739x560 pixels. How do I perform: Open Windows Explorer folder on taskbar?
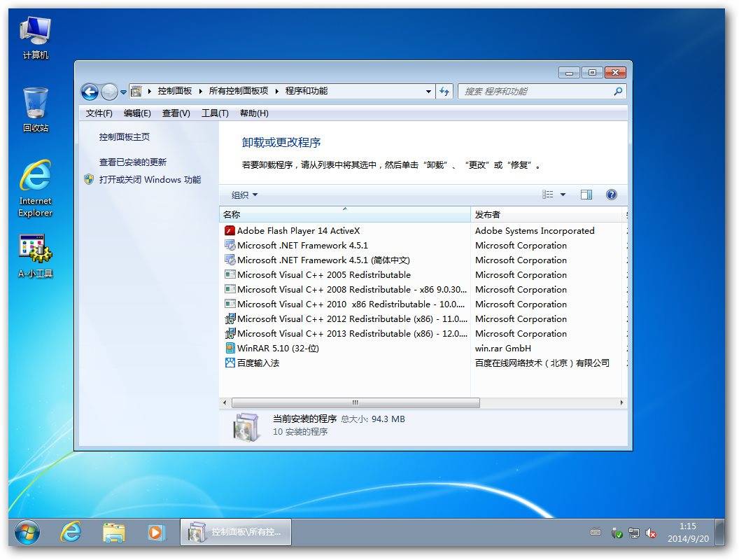[113, 533]
